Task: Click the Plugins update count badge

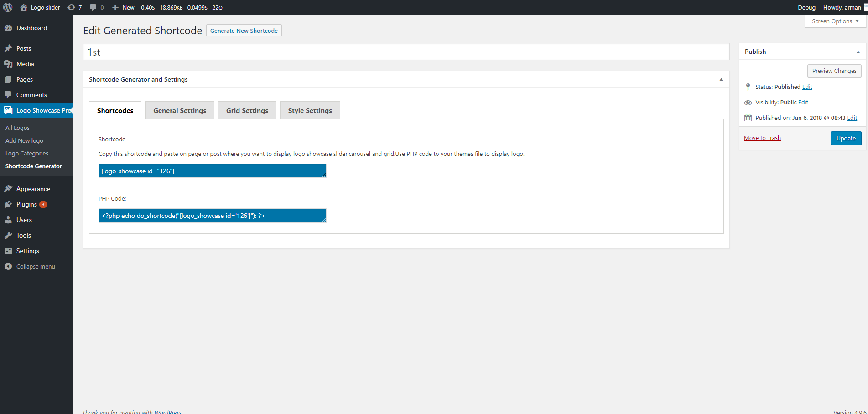Action: (x=43, y=204)
